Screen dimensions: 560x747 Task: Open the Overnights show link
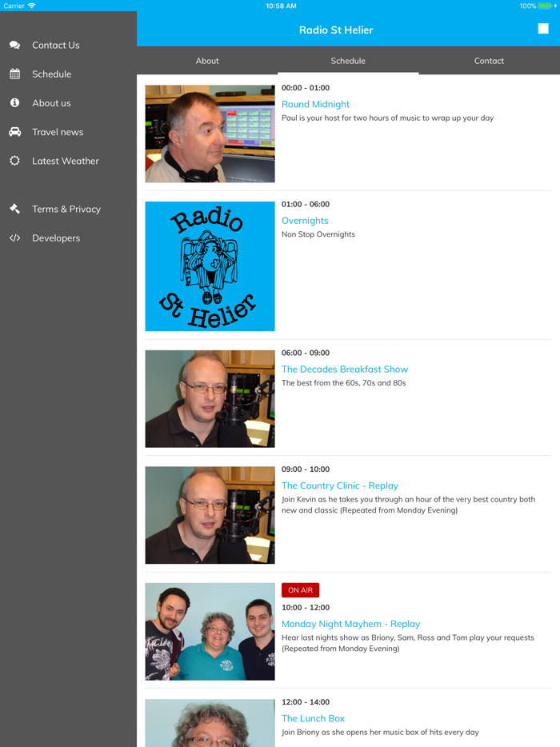pyautogui.click(x=305, y=221)
